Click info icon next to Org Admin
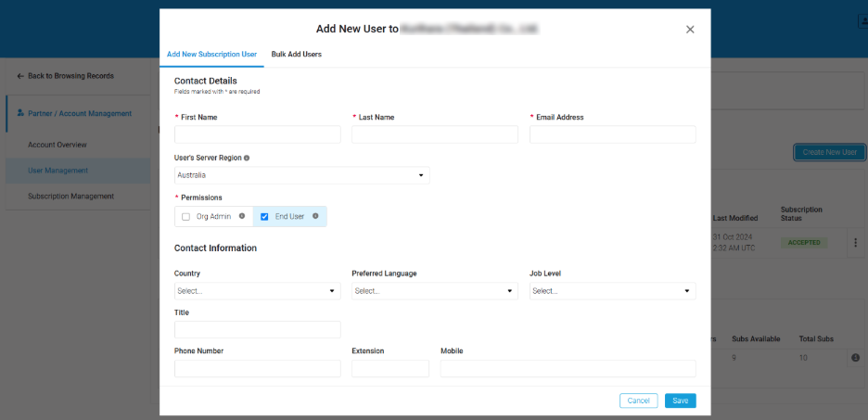This screenshot has width=868, height=420. point(242,216)
